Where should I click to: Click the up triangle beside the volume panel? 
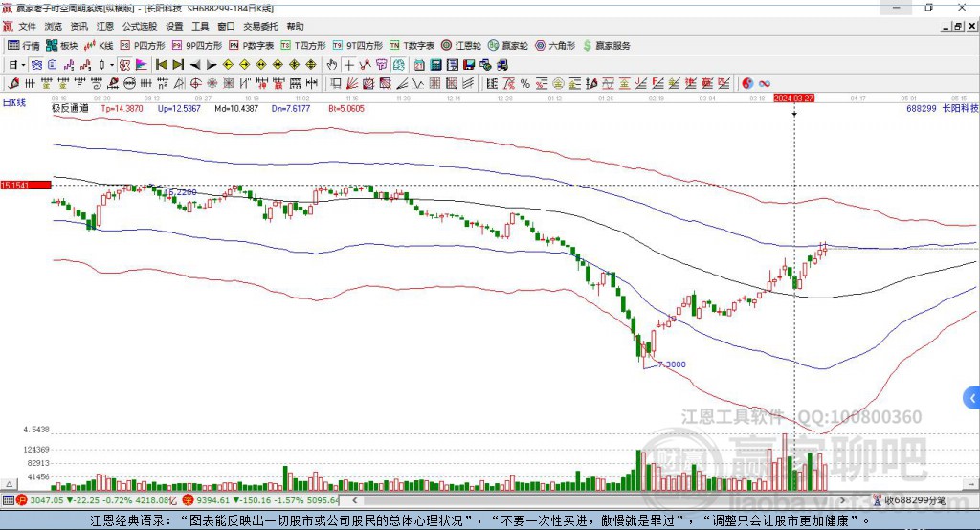(x=10, y=484)
